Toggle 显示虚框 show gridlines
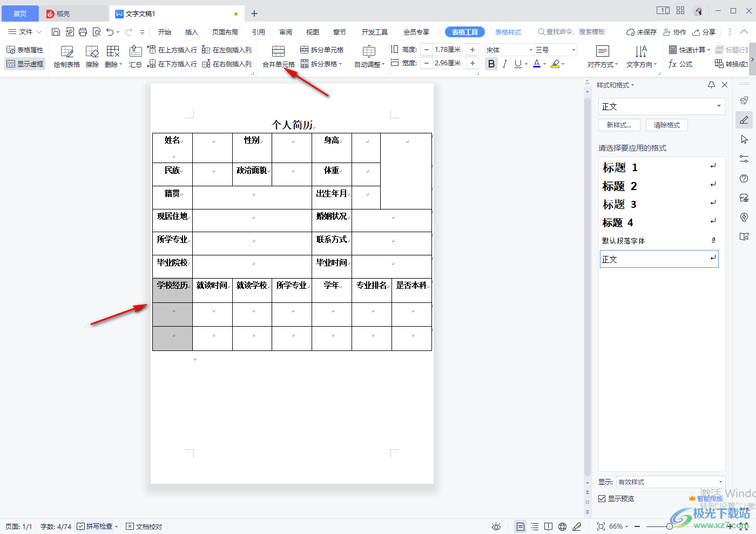Screen dimensions: 756x534 (25, 64)
